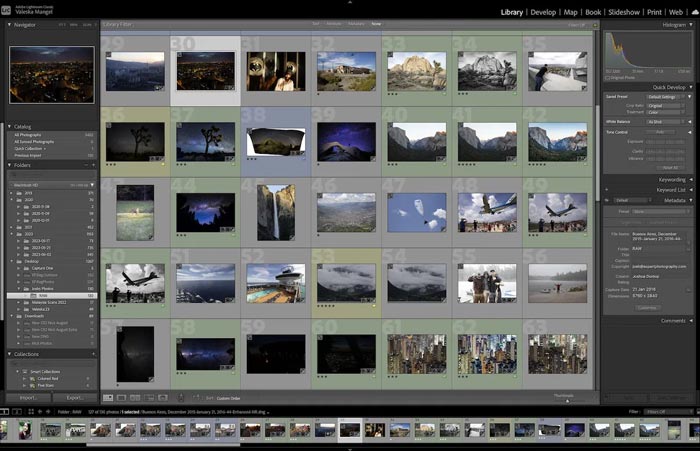Click the Lightroom Classic logo identity plate
Screen dimensions: 700x451
click(6, 10)
